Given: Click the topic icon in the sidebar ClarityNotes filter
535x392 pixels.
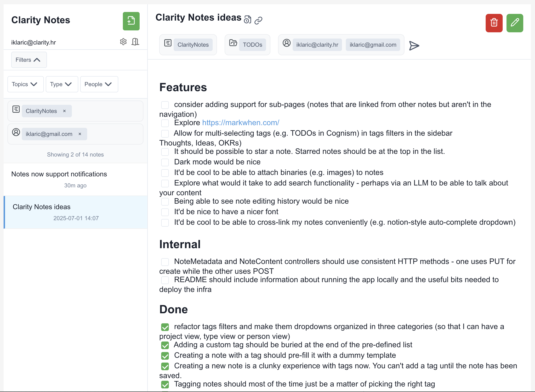Looking at the screenshot, I should [x=16, y=109].
